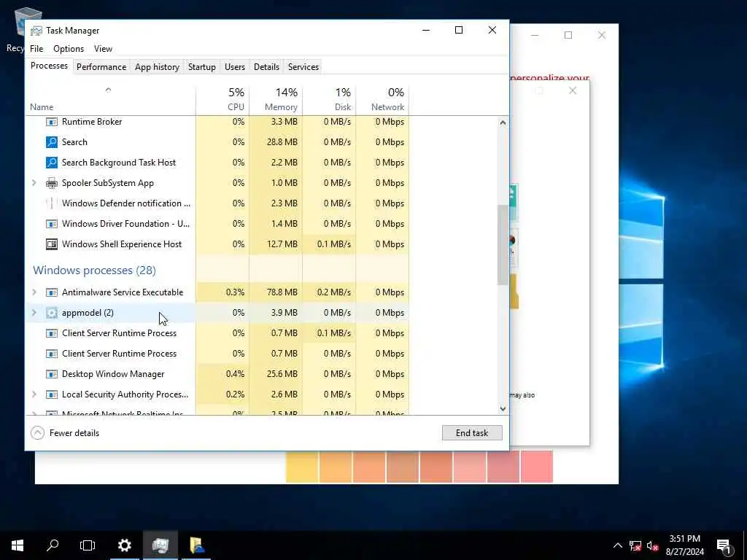Expand the Local Security Authority Process row
The width and height of the screenshot is (747, 560).
point(34,394)
